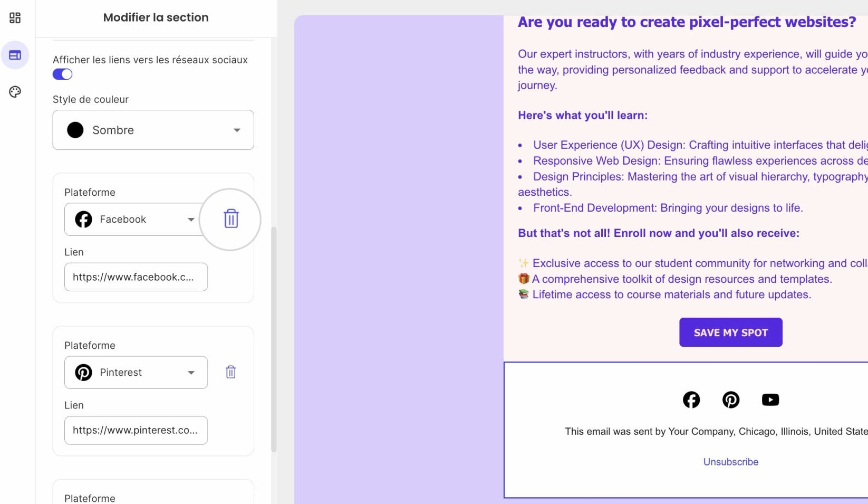The image size is (868, 504).
Task: Select the footer company address text
Action: click(x=716, y=431)
